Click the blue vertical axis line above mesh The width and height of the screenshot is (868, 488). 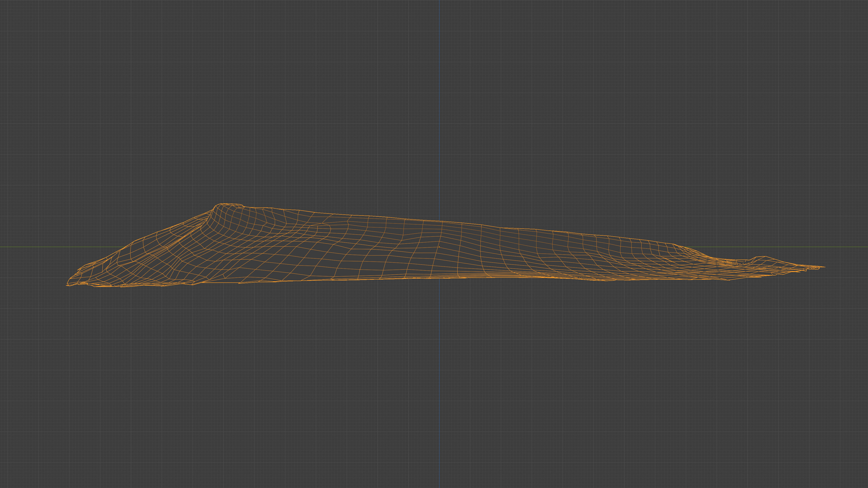click(439, 101)
